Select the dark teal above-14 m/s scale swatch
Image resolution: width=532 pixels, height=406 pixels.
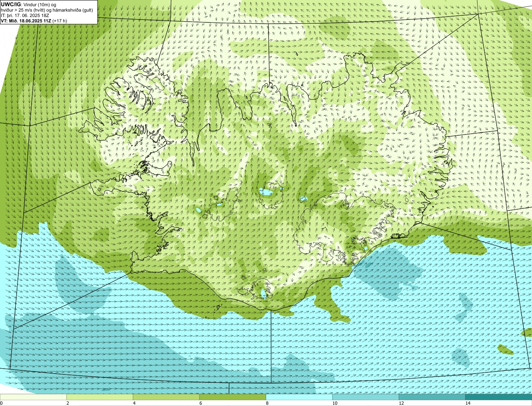[499, 397]
